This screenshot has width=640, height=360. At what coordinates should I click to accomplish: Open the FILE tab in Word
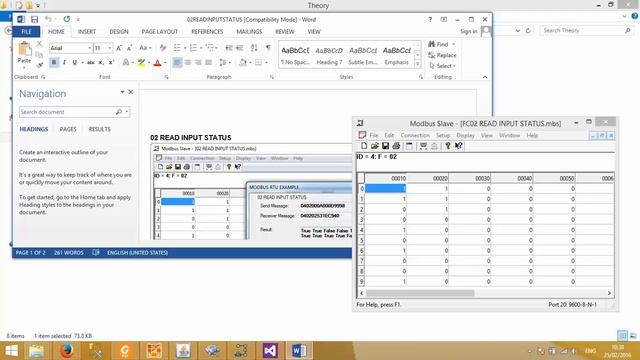26,31
